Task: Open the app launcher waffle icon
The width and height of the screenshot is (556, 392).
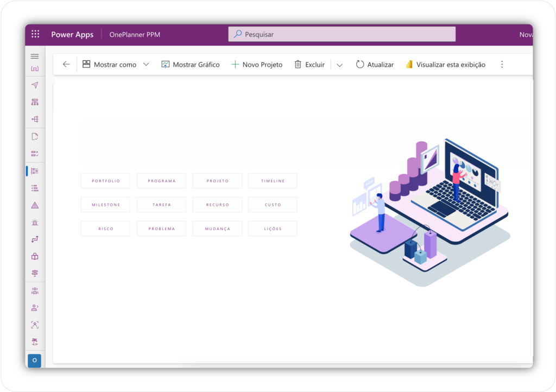Action: point(35,34)
